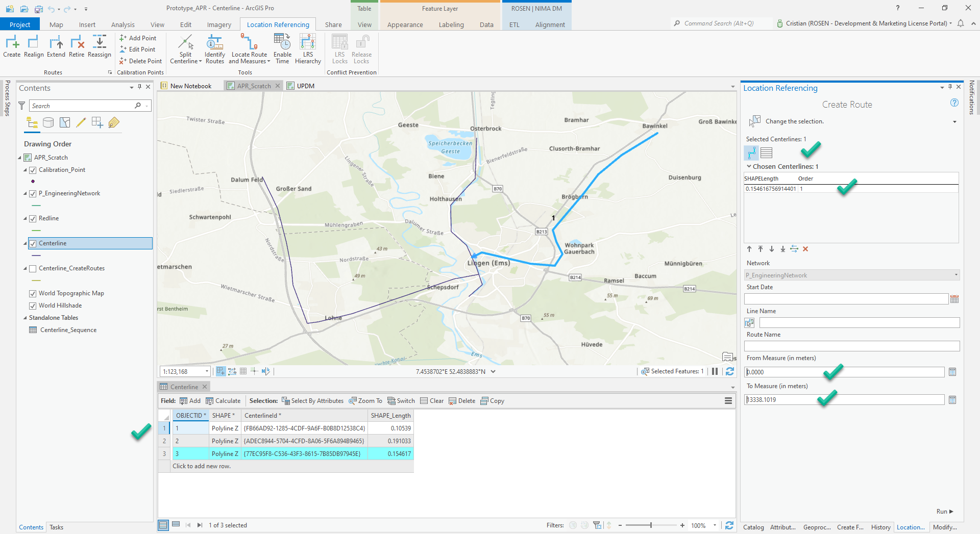Click the Clear selection button
This screenshot has width=980, height=534.
pyautogui.click(x=432, y=401)
